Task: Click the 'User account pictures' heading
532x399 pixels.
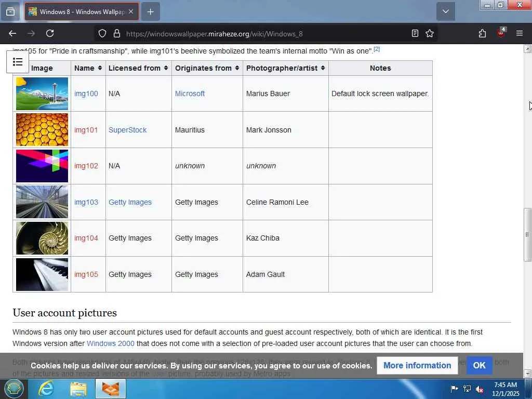Action: coord(64,312)
